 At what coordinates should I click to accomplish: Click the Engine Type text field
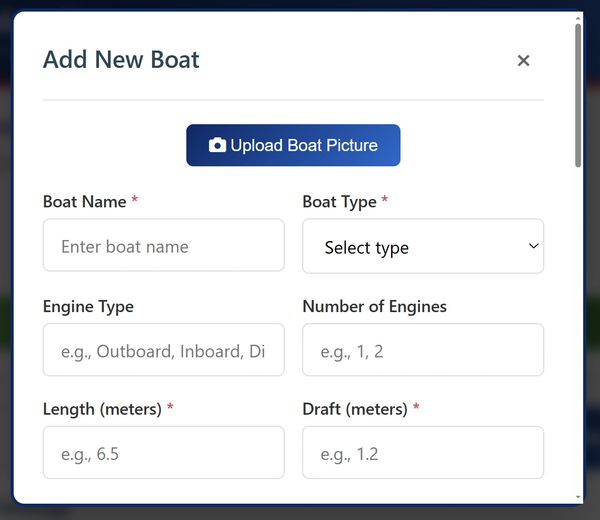click(163, 351)
